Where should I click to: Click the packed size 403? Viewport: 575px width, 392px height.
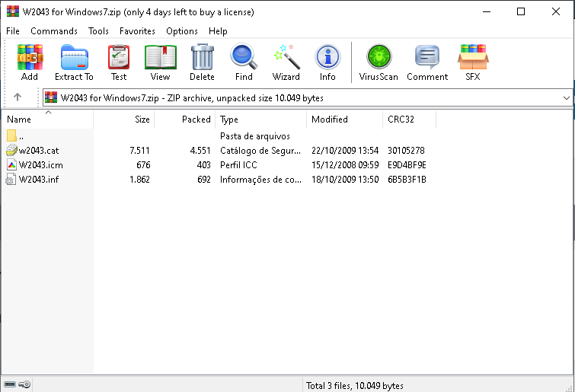[203, 165]
